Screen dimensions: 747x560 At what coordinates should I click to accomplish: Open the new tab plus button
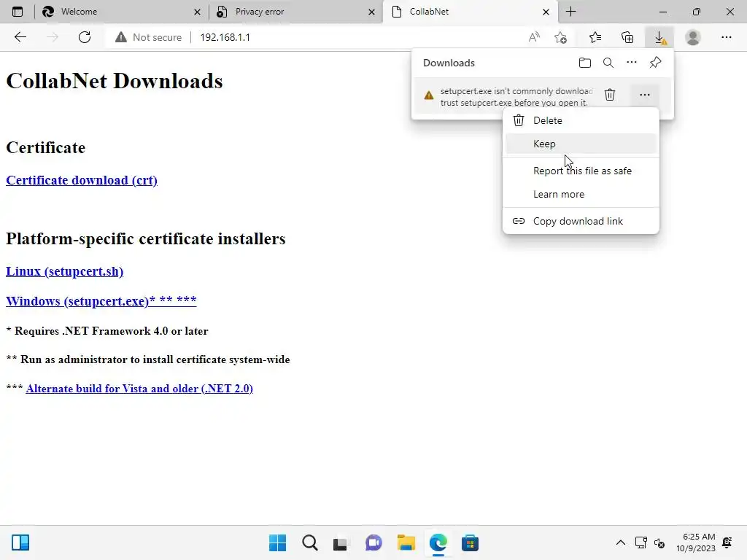coord(570,12)
